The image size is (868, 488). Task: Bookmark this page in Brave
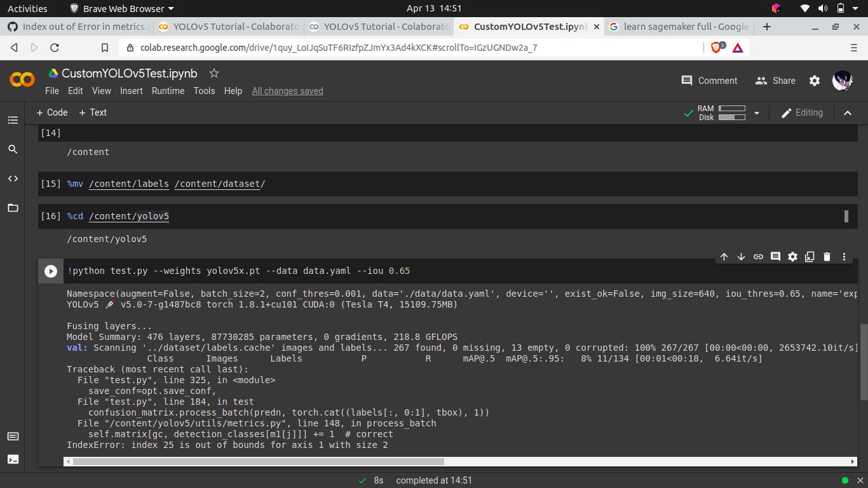[x=105, y=48]
